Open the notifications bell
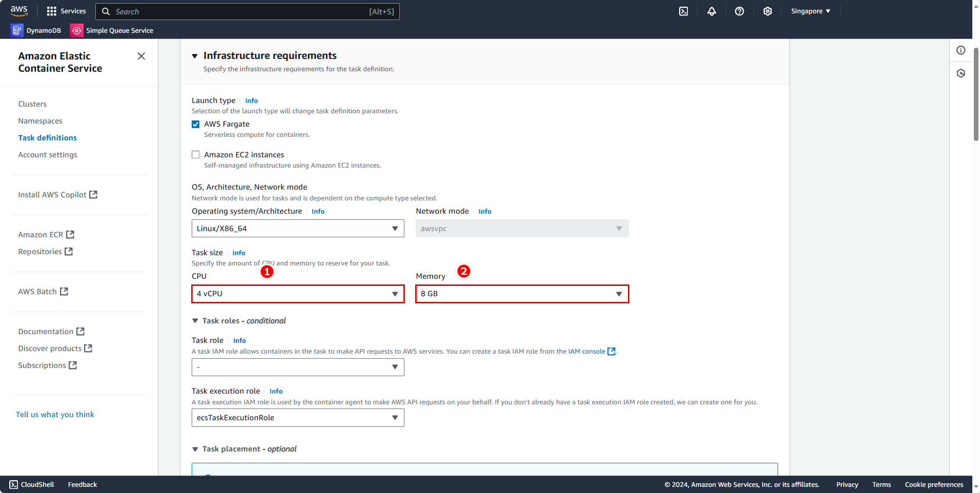 click(711, 11)
